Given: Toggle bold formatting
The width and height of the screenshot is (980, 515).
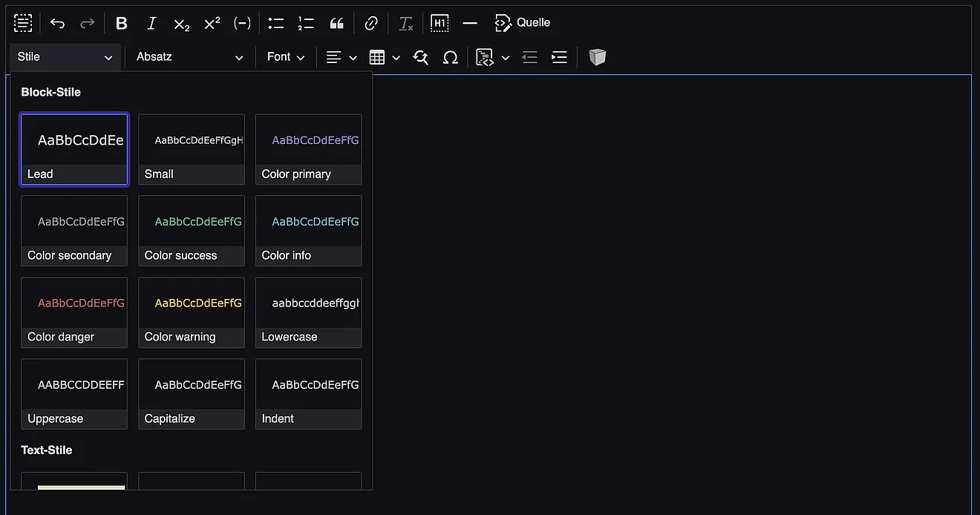Looking at the screenshot, I should [122, 23].
